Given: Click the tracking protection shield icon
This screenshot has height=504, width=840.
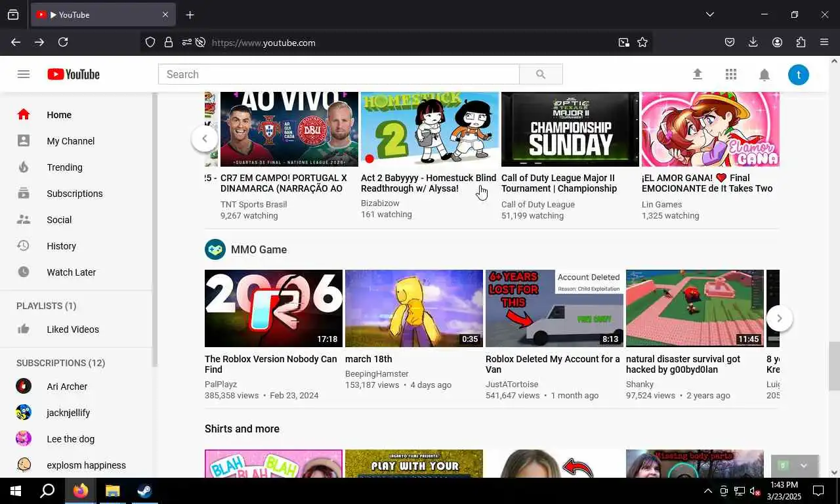Looking at the screenshot, I should click(150, 42).
